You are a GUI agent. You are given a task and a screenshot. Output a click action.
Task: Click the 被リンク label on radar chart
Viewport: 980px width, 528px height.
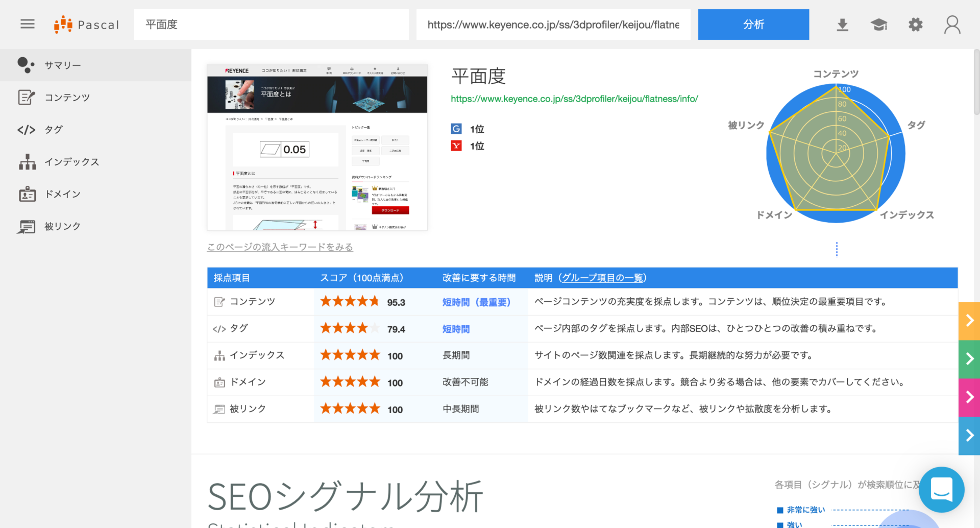[x=746, y=125]
